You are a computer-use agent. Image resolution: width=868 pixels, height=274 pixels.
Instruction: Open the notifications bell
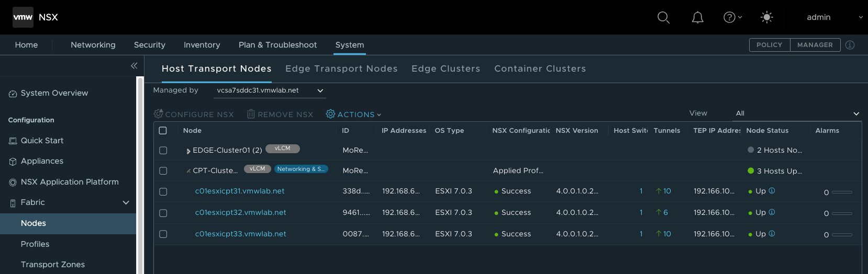(x=697, y=18)
